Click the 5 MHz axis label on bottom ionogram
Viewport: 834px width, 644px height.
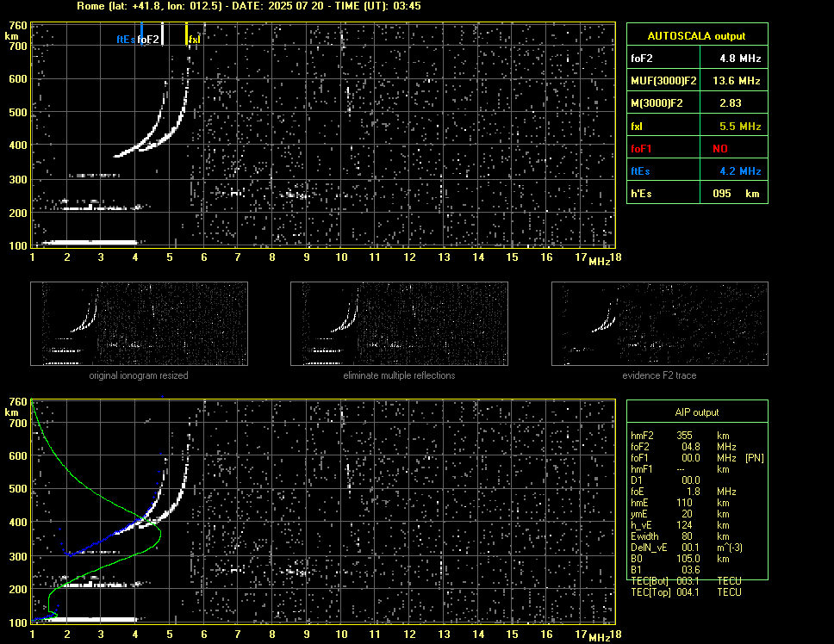[170, 634]
